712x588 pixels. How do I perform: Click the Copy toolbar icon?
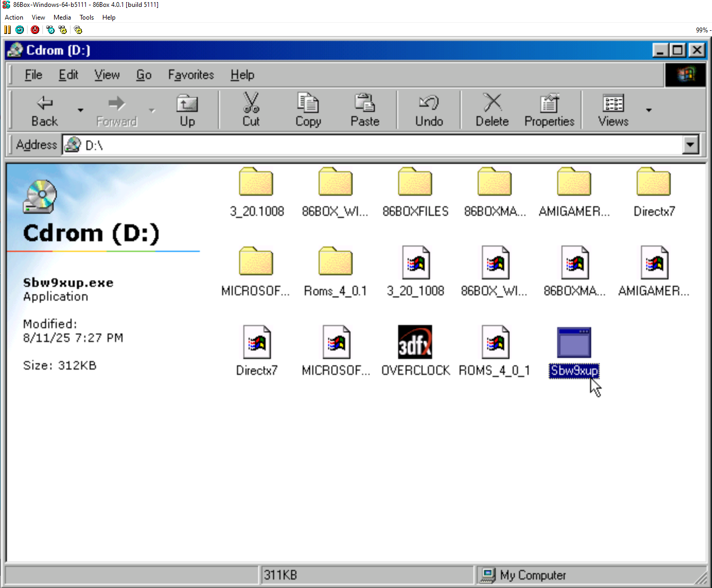tap(308, 110)
